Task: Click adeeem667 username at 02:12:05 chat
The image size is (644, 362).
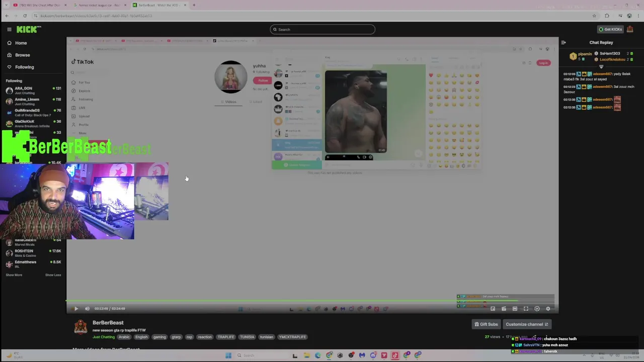Action: (x=602, y=74)
